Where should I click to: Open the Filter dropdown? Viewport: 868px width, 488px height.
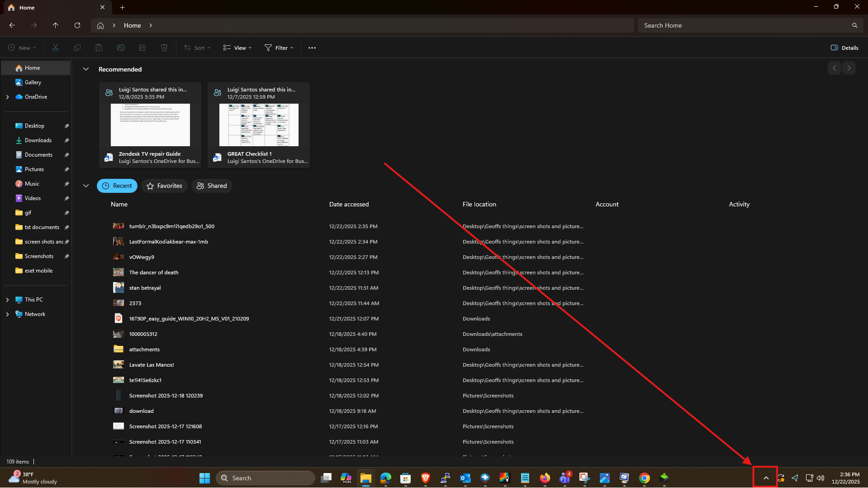pyautogui.click(x=279, y=48)
